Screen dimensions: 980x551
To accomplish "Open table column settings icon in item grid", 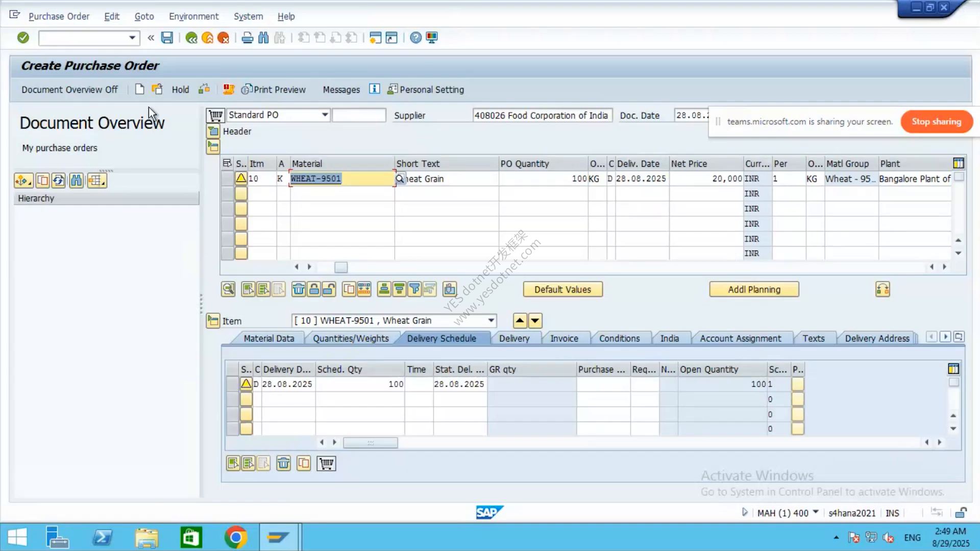I will pos(959,163).
